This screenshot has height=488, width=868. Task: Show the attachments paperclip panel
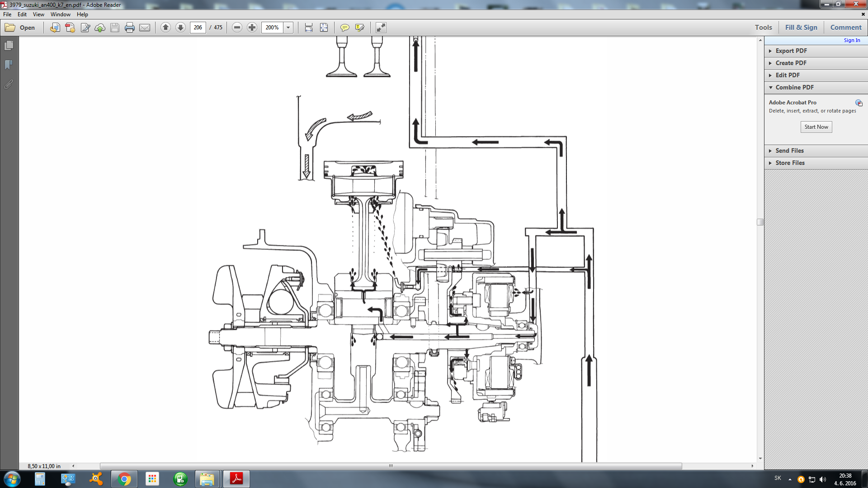click(x=9, y=84)
